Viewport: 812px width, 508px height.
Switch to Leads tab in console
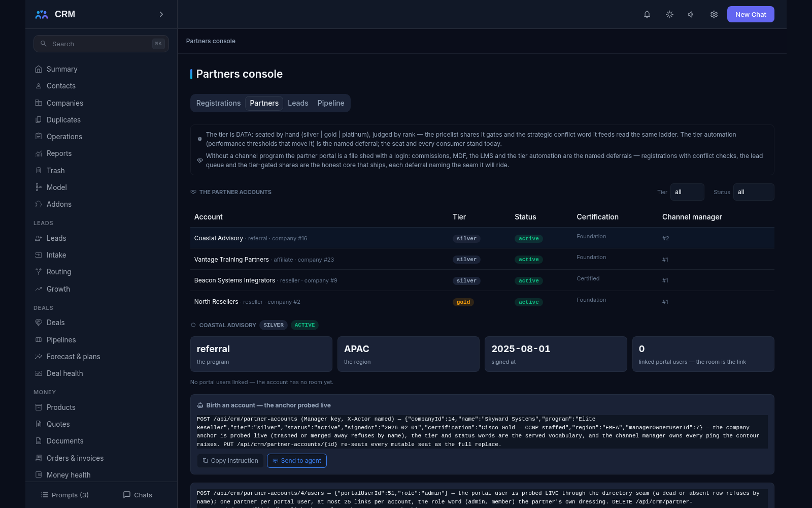tap(298, 103)
